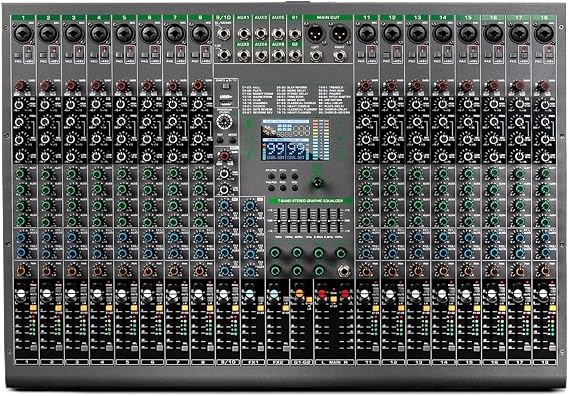Click the bottom EQ knob on channel 6
This screenshot has width=569, height=396.
point(147,157)
